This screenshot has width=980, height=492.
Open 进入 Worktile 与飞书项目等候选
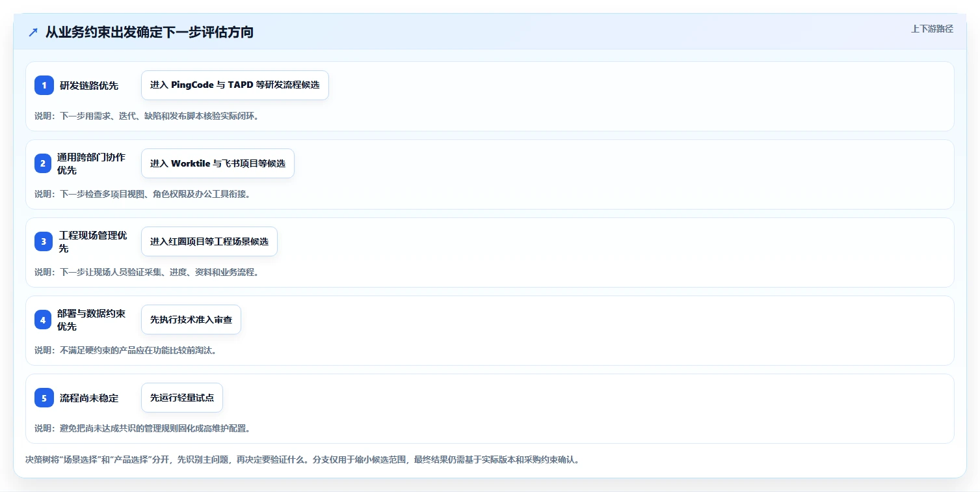coord(218,163)
